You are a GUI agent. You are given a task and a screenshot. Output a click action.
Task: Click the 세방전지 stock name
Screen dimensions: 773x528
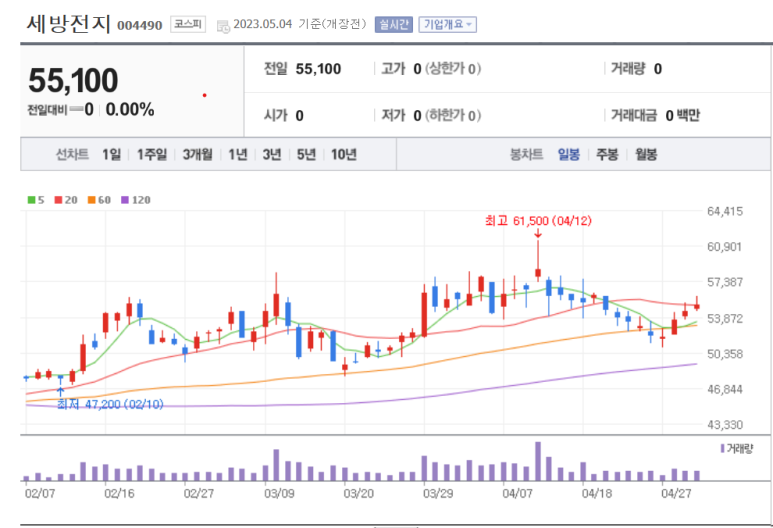coord(68,24)
